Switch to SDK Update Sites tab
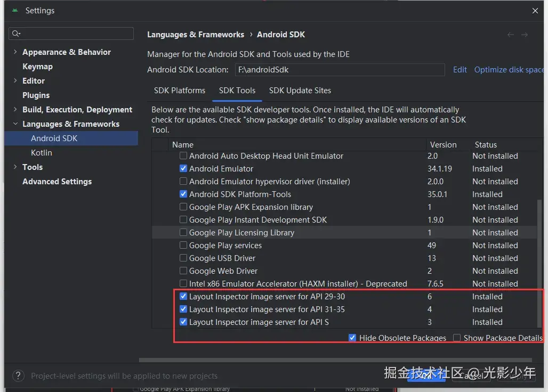 (300, 91)
